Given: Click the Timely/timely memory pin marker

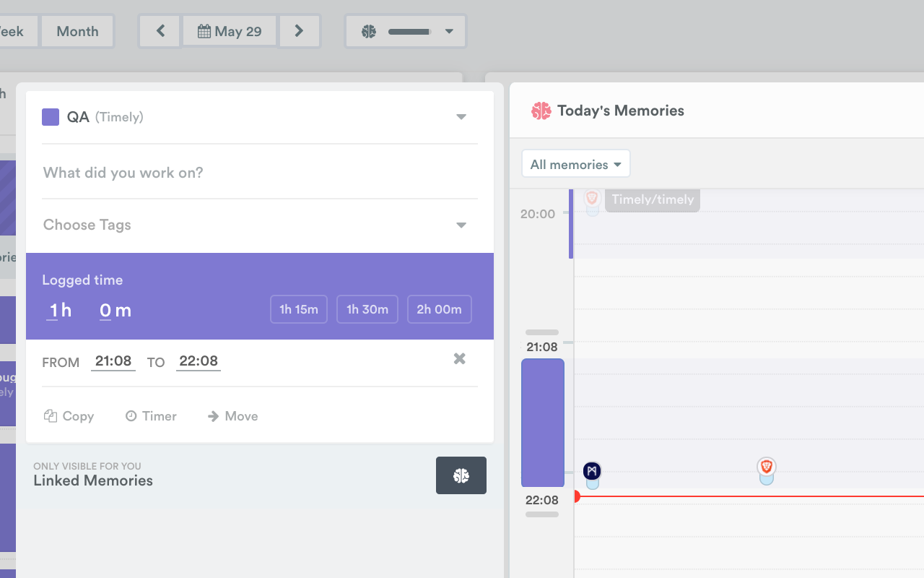Looking at the screenshot, I should click(x=592, y=198).
